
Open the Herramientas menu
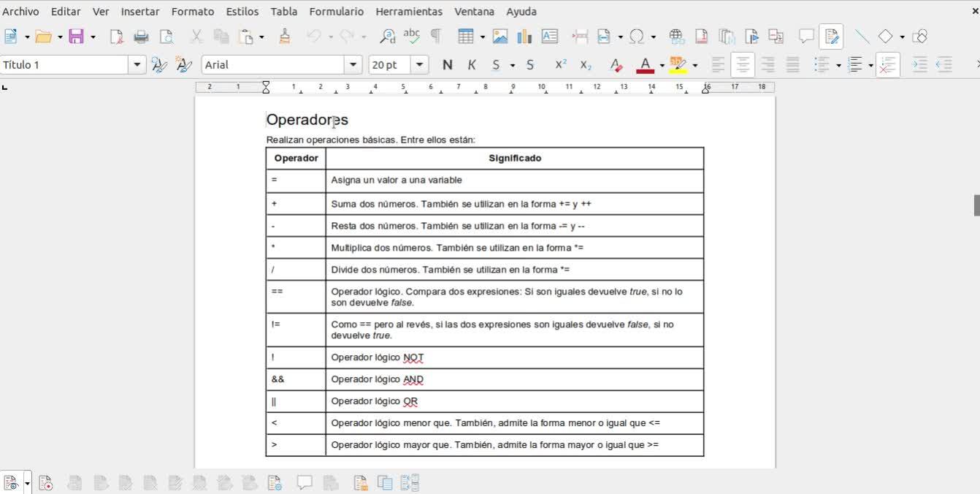[409, 12]
